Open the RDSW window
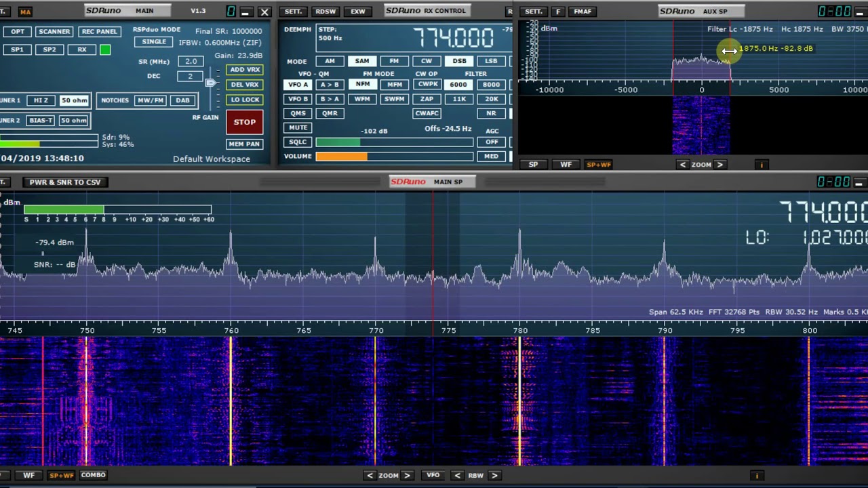 pos(326,12)
